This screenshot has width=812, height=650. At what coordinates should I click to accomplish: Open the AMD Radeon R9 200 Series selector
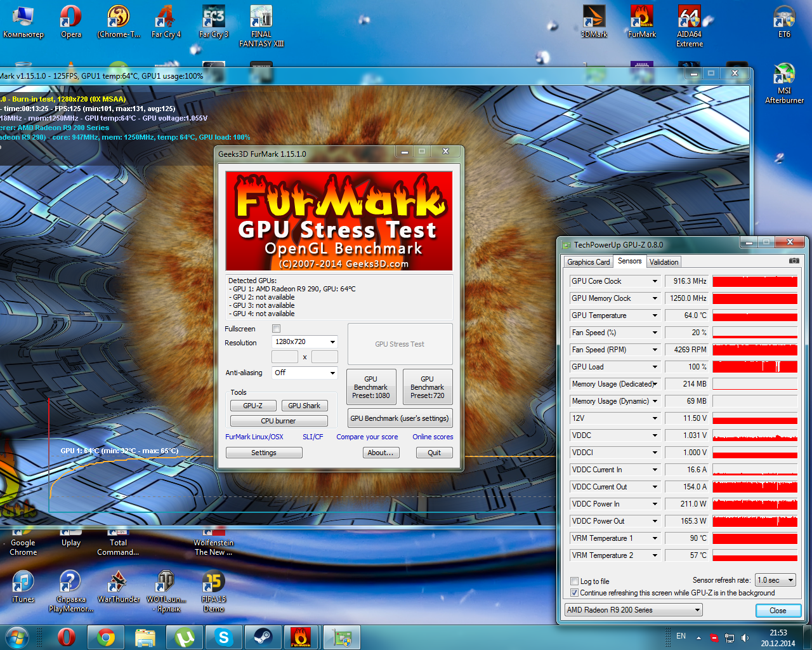click(x=634, y=610)
